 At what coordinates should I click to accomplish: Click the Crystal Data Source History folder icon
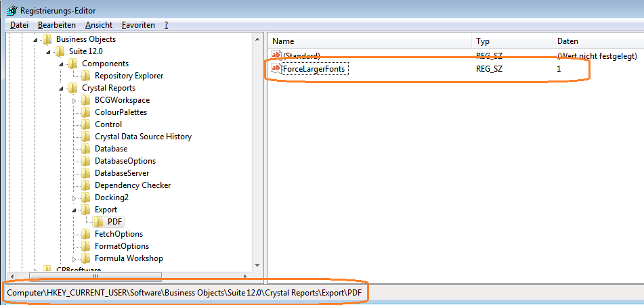coord(85,137)
